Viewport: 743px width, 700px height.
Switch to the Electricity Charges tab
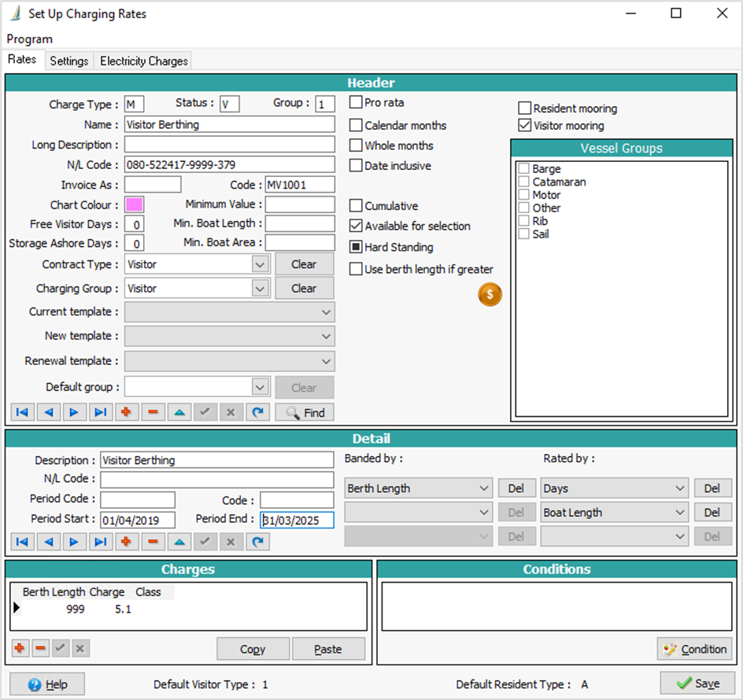(x=143, y=61)
